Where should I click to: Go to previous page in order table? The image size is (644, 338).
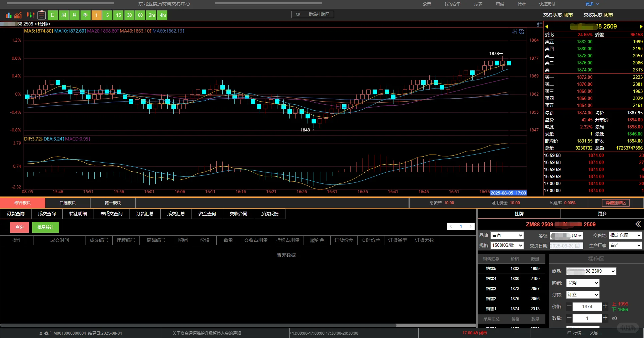[451, 226]
